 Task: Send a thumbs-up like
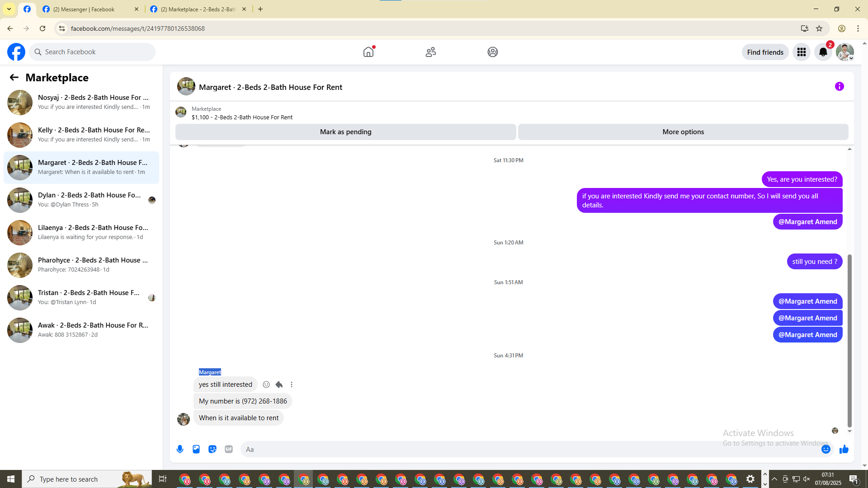coord(844,449)
